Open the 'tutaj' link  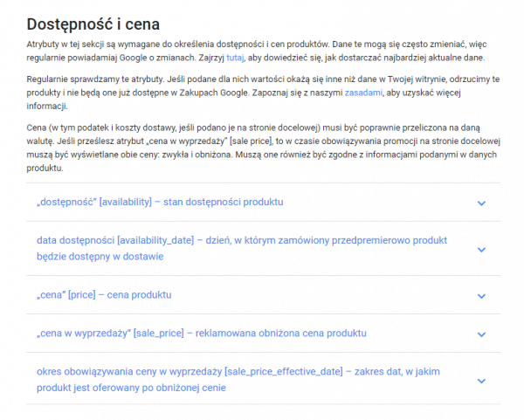(x=235, y=58)
